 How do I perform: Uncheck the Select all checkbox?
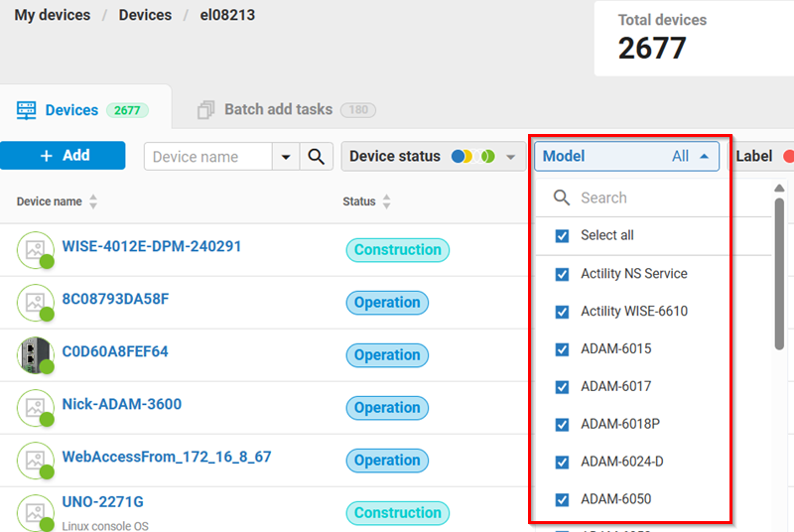[563, 235]
